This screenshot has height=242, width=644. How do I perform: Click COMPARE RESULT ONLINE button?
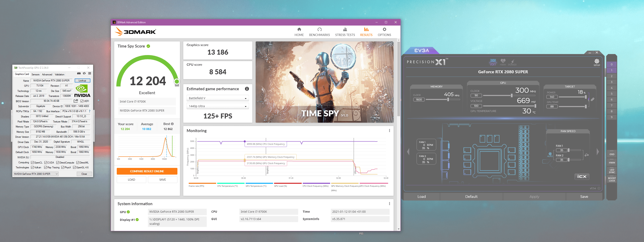(147, 171)
